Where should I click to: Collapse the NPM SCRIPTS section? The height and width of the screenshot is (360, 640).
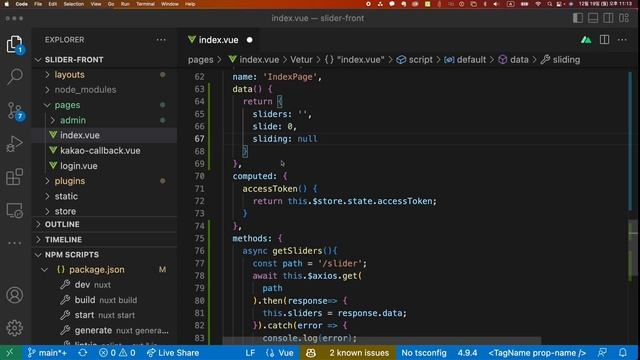point(104,255)
